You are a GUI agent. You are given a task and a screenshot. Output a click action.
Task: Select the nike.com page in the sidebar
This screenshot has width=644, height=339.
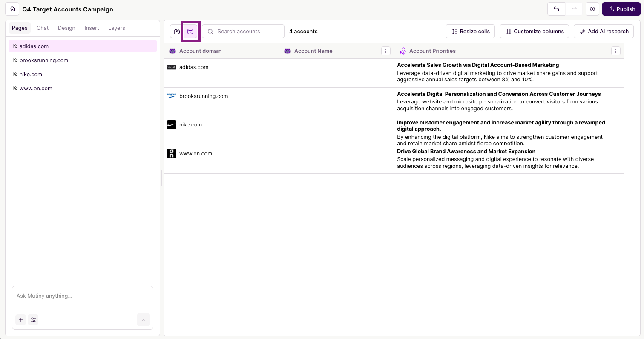(x=31, y=74)
